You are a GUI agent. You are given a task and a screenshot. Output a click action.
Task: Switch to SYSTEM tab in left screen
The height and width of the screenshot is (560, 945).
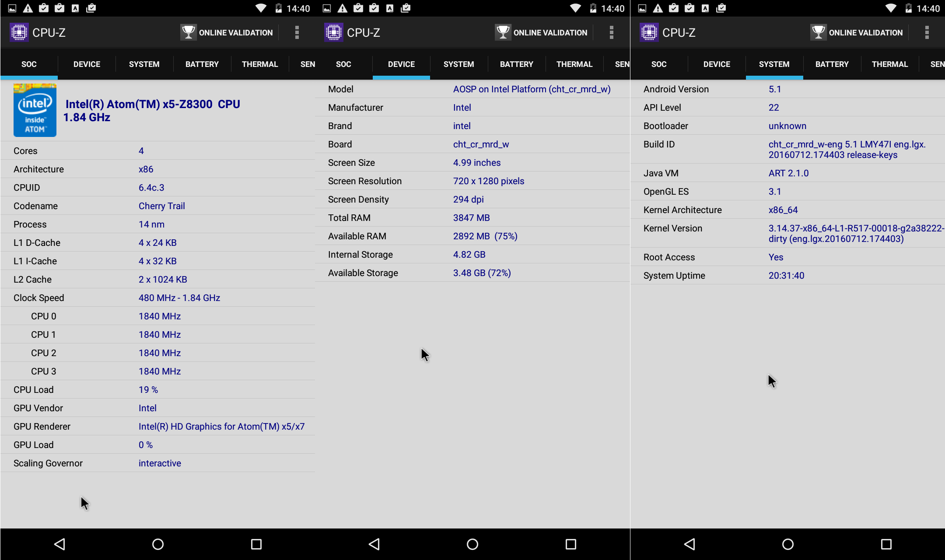144,64
